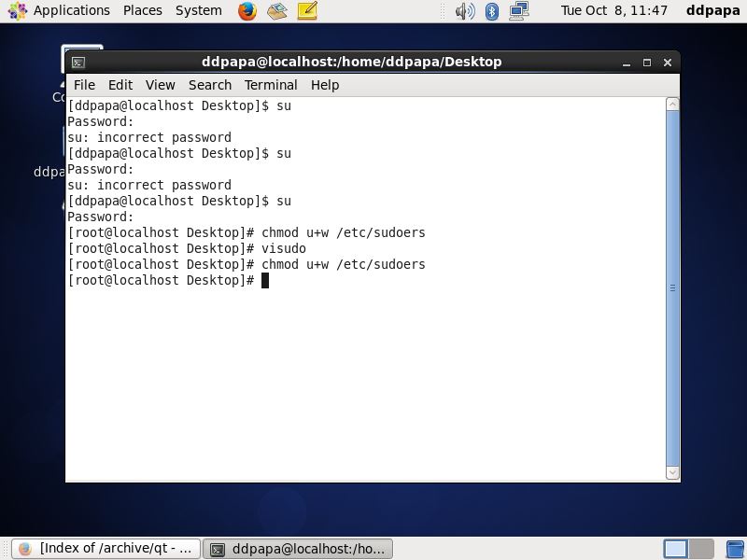Launch Firefox from the top panel
The image size is (747, 560).
pos(247,11)
